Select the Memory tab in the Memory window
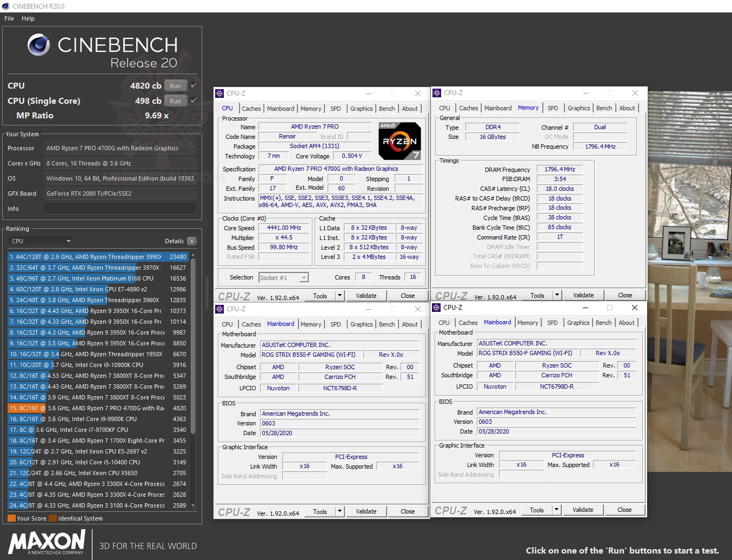The width and height of the screenshot is (732, 560). pos(528,108)
